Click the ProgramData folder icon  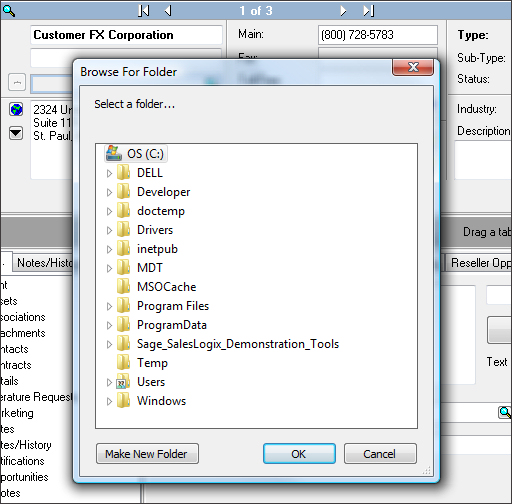pyautogui.click(x=124, y=324)
